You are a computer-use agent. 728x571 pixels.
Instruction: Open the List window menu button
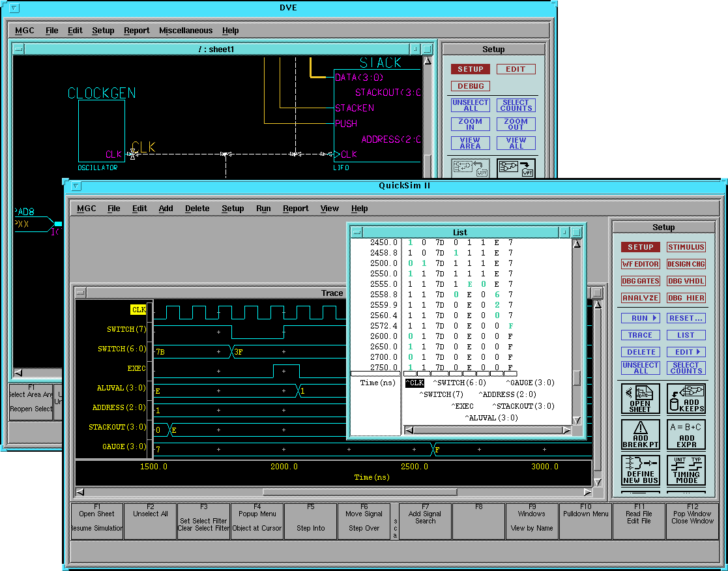click(356, 231)
